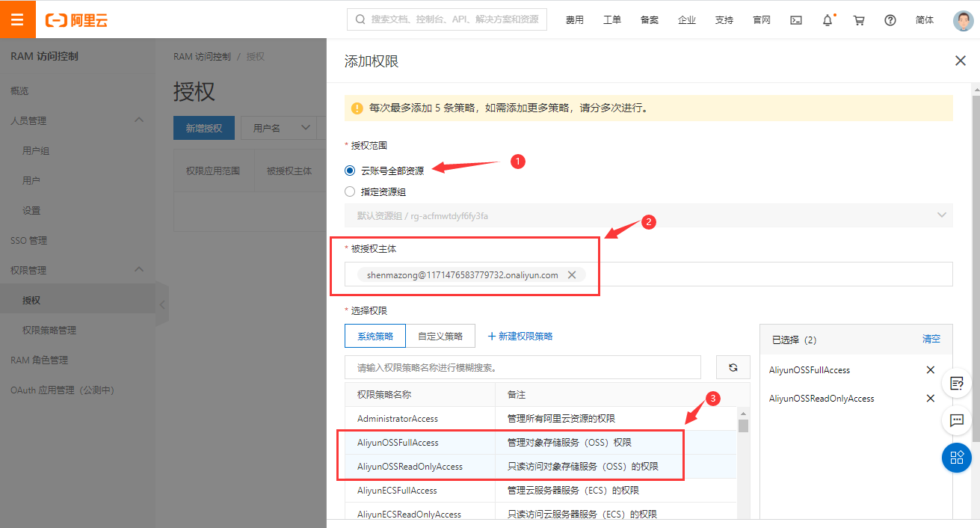Open the notification bell

828,20
